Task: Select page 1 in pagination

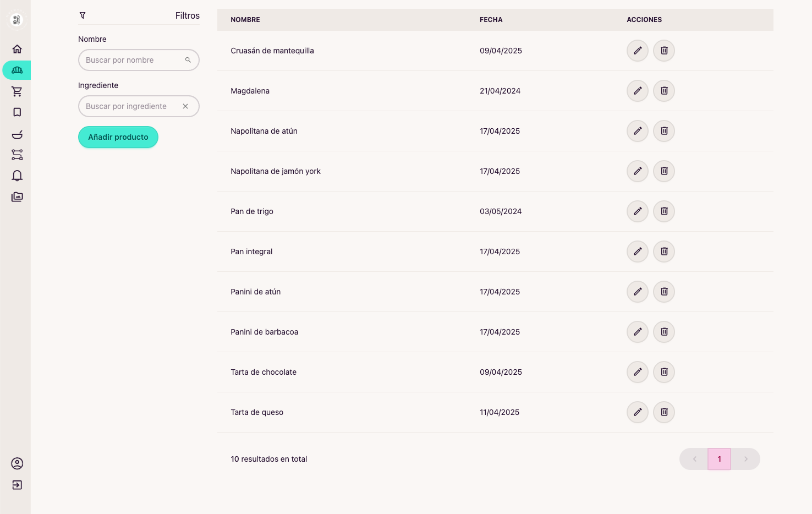Action: pos(719,459)
